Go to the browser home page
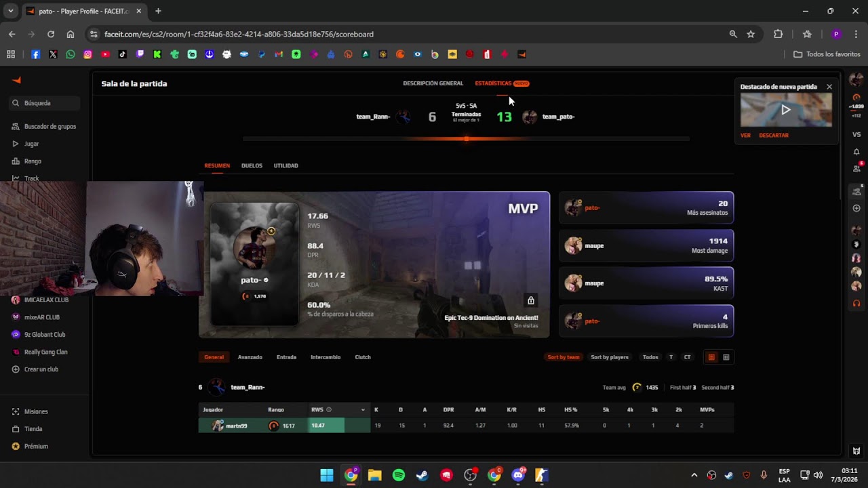Viewport: 868px width, 488px height. (x=71, y=34)
